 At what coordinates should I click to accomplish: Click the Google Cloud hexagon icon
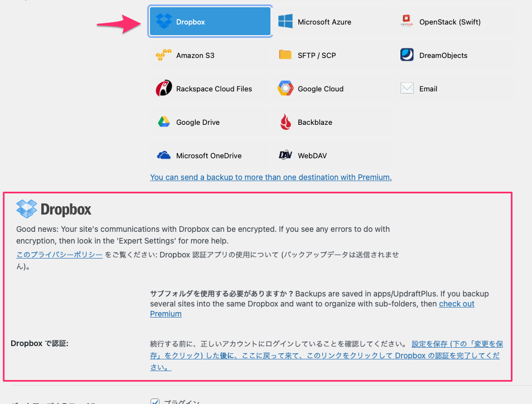[x=286, y=88]
